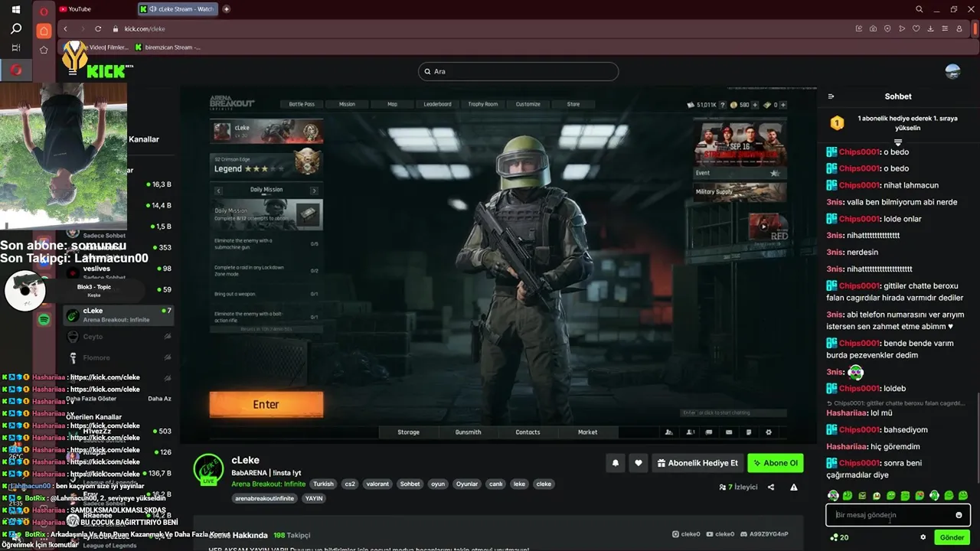
Task: Open chat settings gear icon
Action: pyautogui.click(x=923, y=537)
